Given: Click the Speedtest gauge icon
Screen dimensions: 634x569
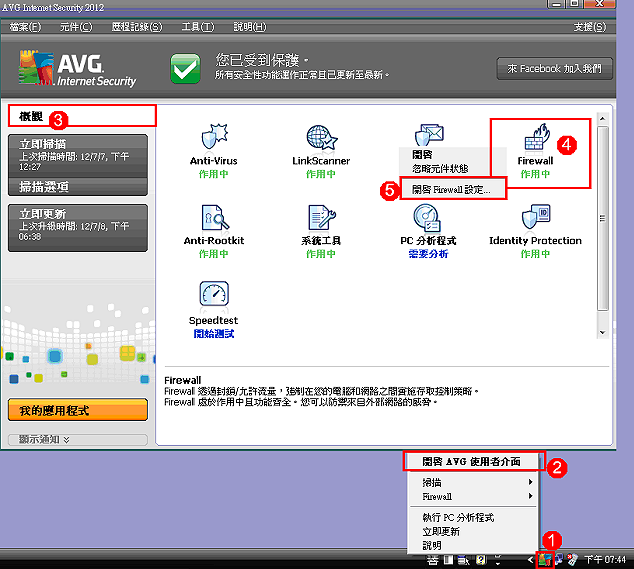Looking at the screenshot, I should (x=214, y=294).
